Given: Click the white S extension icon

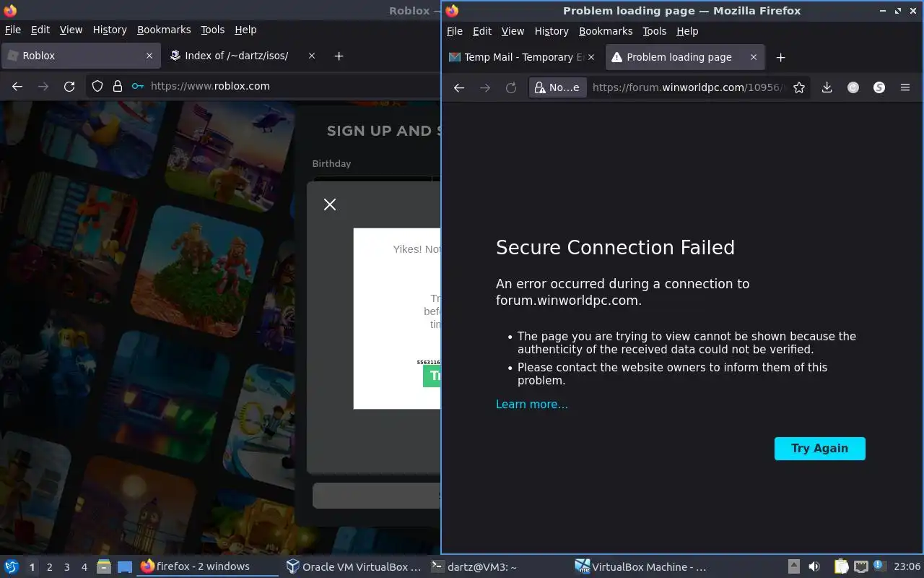Looking at the screenshot, I should [879, 87].
